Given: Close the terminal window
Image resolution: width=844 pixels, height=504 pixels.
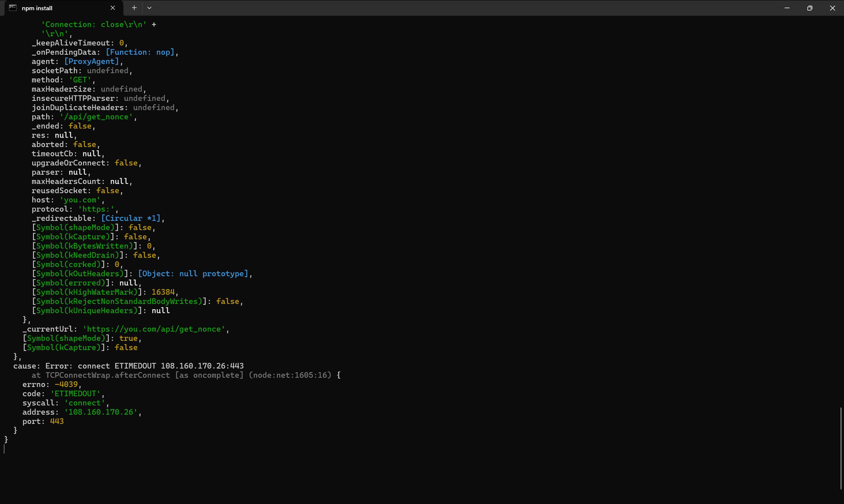Looking at the screenshot, I should pyautogui.click(x=832, y=8).
